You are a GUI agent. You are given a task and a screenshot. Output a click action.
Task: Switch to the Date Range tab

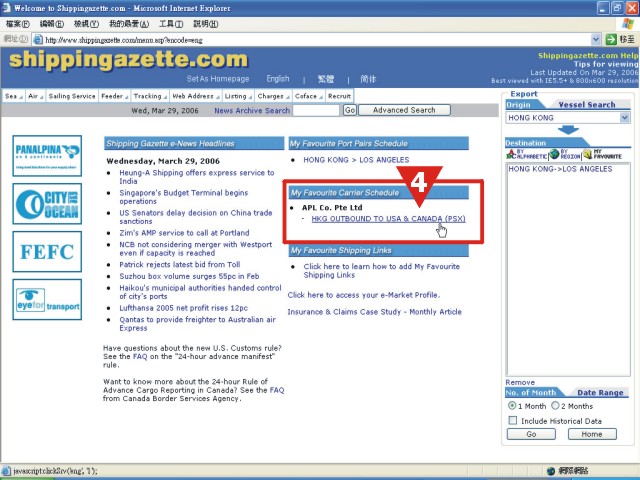[x=600, y=393]
